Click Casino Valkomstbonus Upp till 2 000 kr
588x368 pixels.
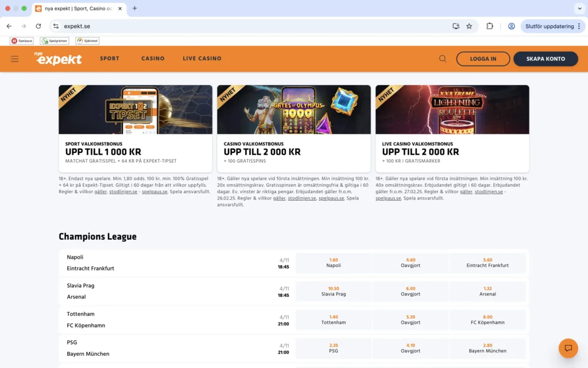tap(262, 152)
